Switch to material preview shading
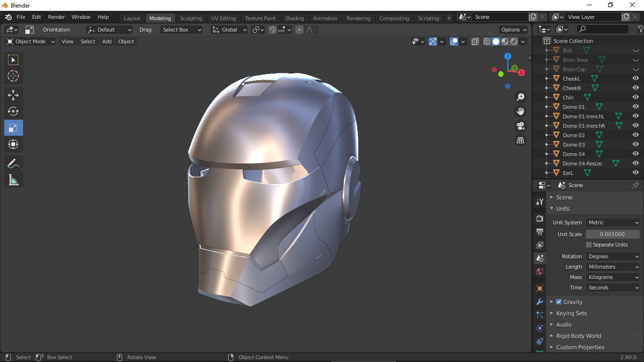Viewport: 644px width, 362px height. click(505, 41)
